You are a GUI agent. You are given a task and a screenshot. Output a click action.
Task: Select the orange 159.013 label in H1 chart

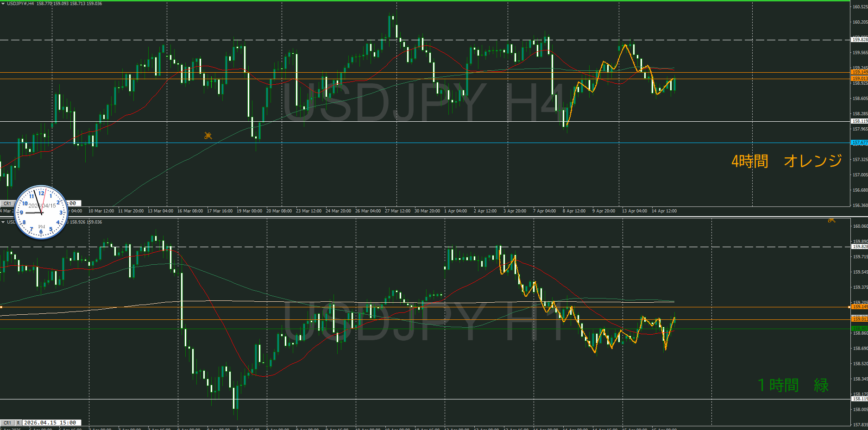pyautogui.click(x=859, y=319)
